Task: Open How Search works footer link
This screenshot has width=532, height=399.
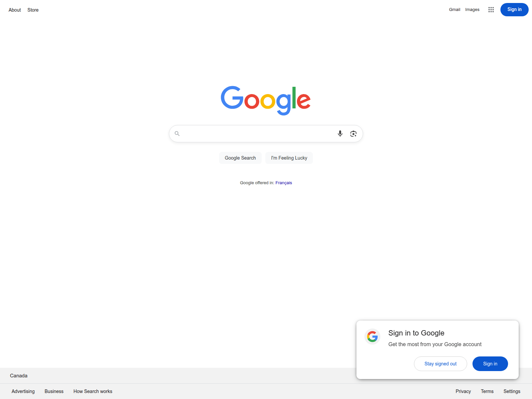Action: tap(93, 391)
